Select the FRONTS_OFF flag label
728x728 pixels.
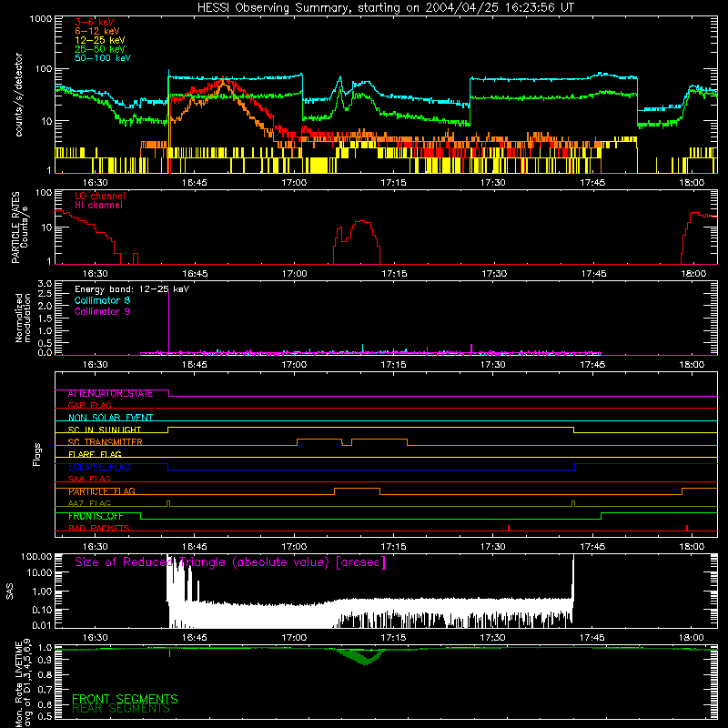(96, 516)
